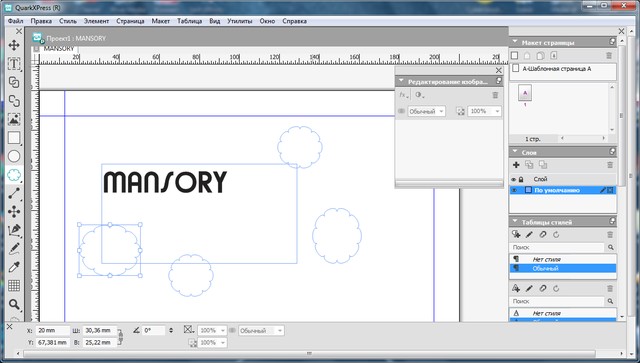The image size is (640, 363).
Task: Open the Обычный blend mode dropdown in image editing panel
Action: click(x=426, y=111)
